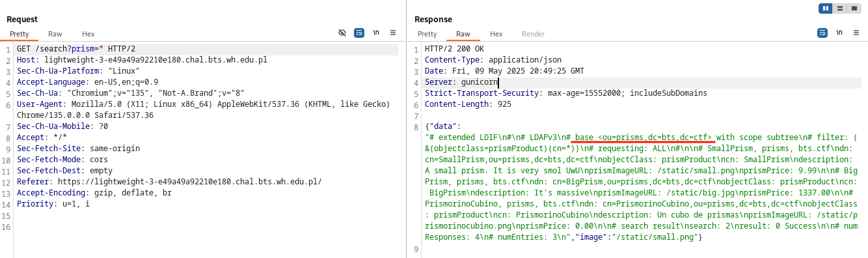Screen dimensions: 868x258
Task: Click the Strict-Transport-Security response header
Action: (565, 93)
